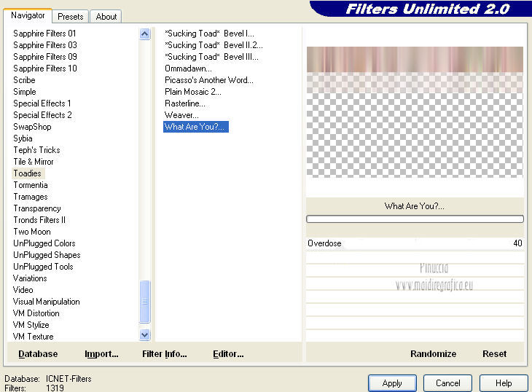The image size is (532, 392).
Task: Select the Sapphire Filters 03 category
Action: coord(45,45)
